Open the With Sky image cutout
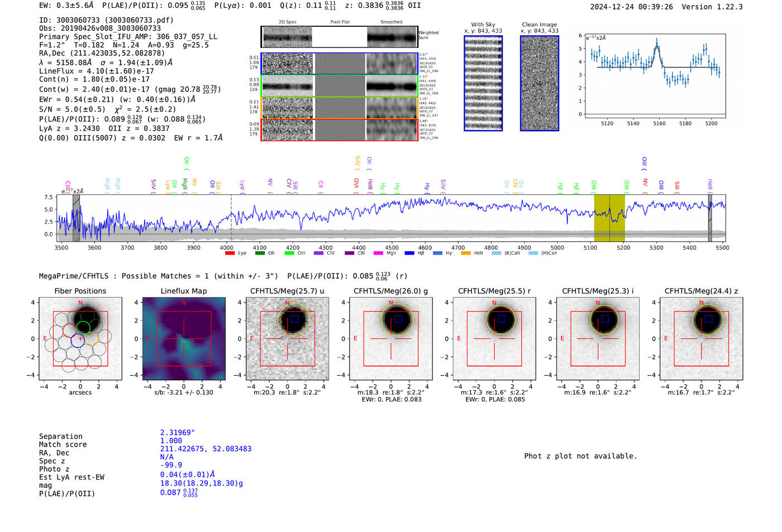The width and height of the screenshot is (782, 532). pos(483,83)
